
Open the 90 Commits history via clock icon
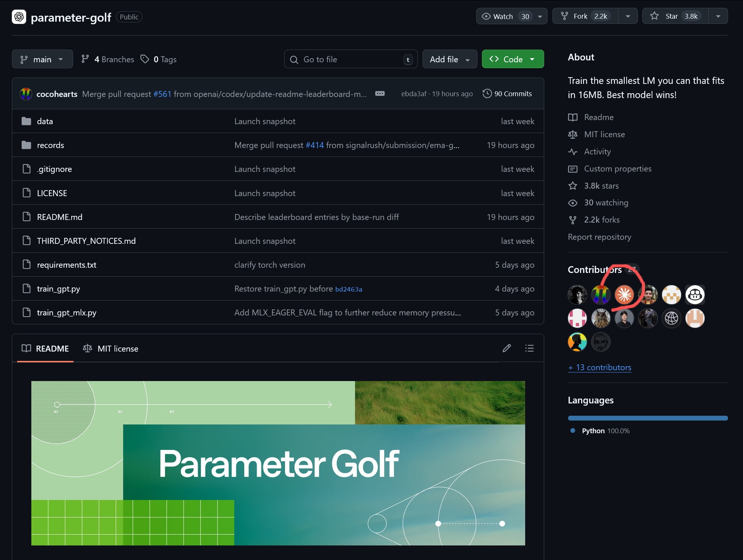pyautogui.click(x=487, y=94)
